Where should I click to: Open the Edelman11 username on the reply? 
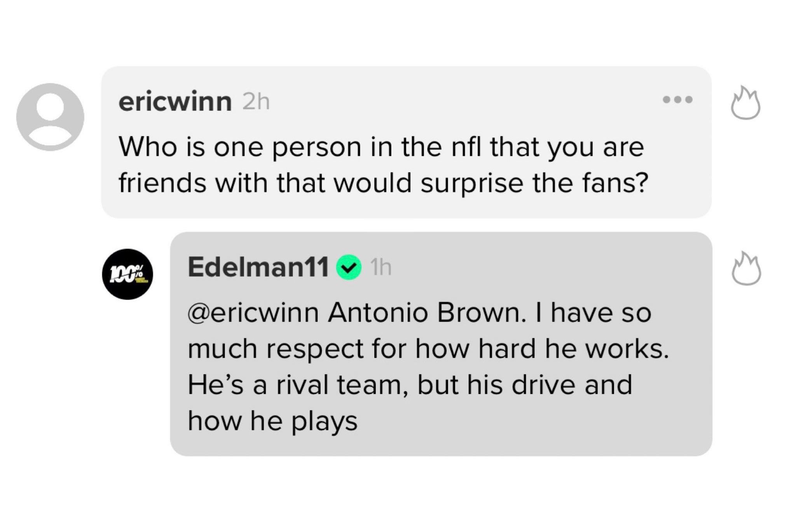[258, 267]
